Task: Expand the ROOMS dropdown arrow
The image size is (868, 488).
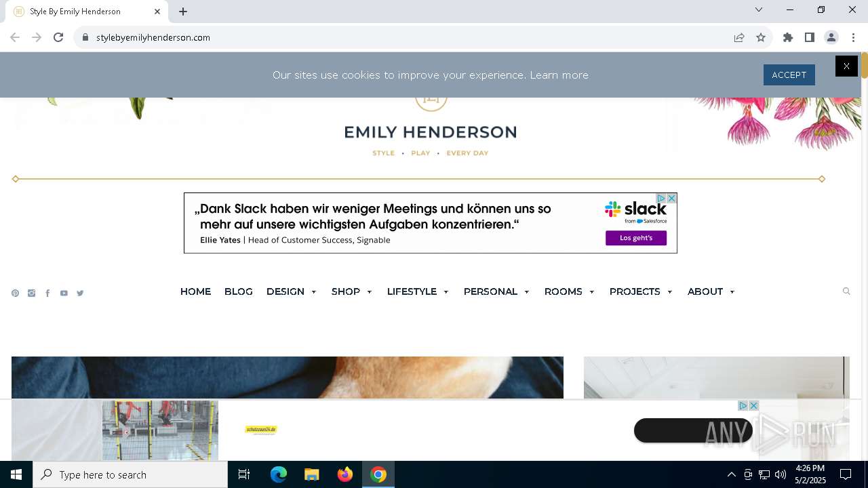Action: click(592, 292)
